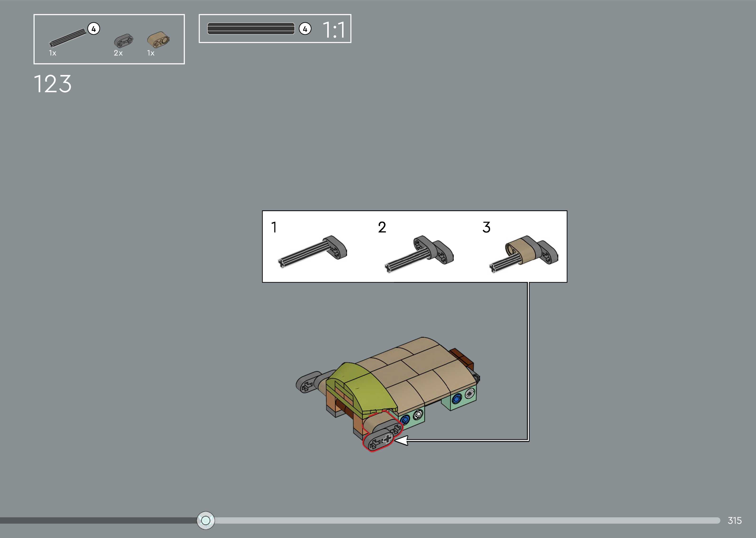Click the black axle in parts list
Viewport: 756px width, 538px height.
coord(68,38)
